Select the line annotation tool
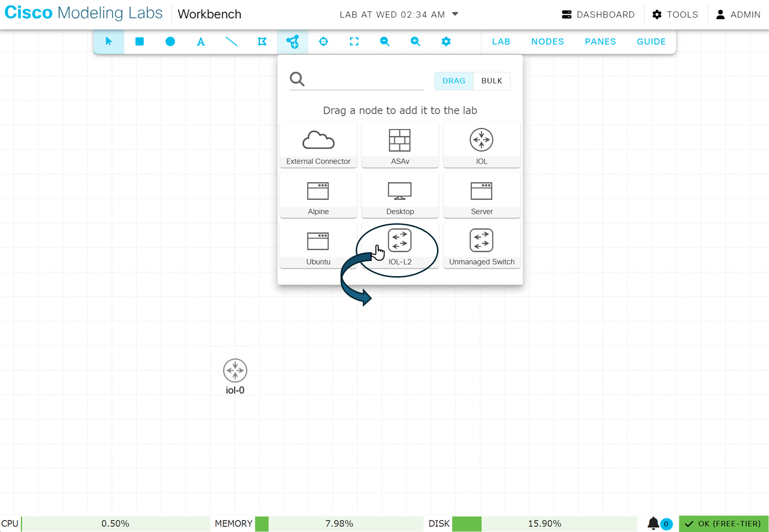 tap(231, 42)
